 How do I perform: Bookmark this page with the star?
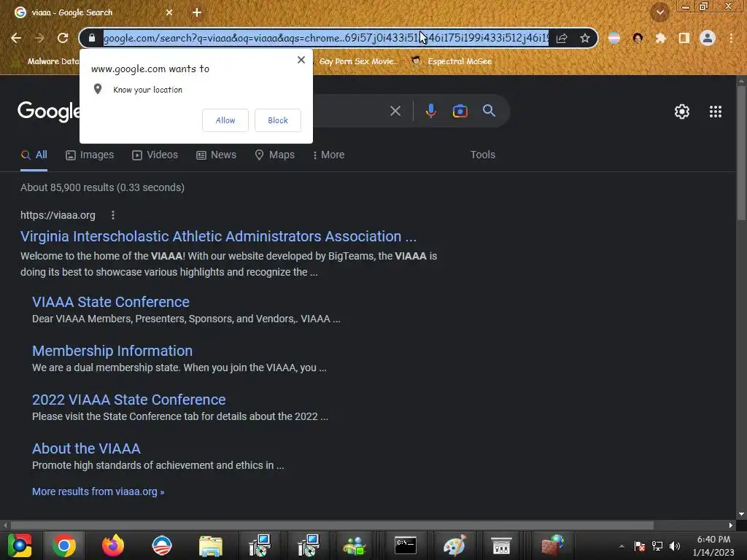coord(585,38)
